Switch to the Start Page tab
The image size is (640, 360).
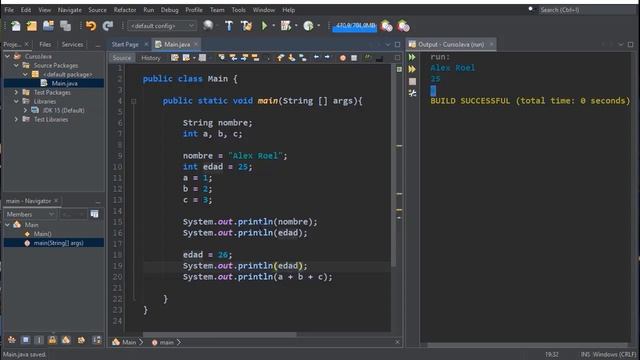(125, 44)
